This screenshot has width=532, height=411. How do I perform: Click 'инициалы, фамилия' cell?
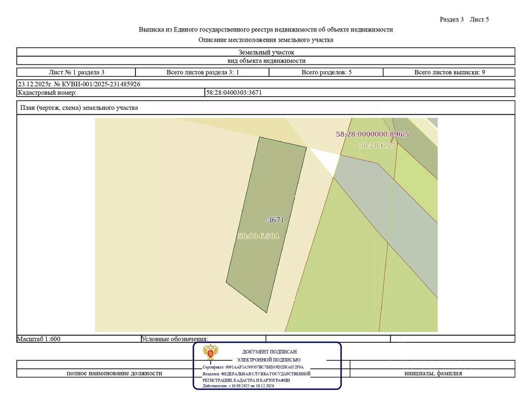click(433, 373)
